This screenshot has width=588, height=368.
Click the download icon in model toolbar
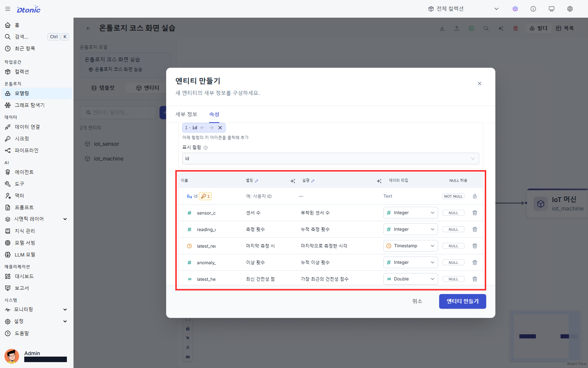coord(442,28)
